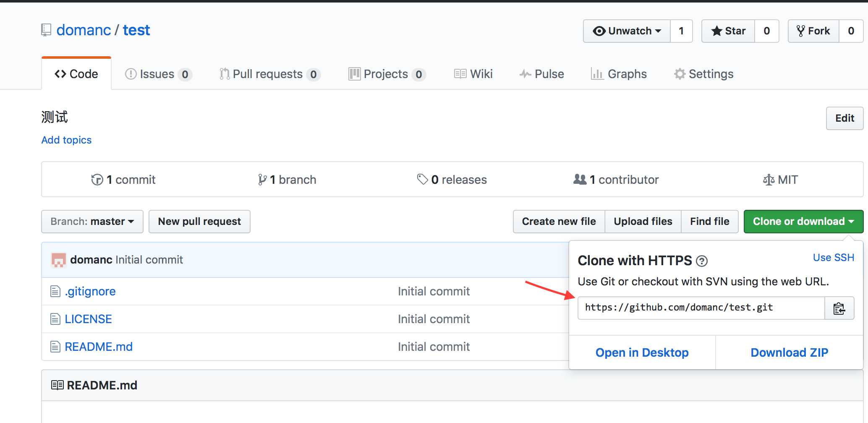
Task: Click the 0 releases link
Action: click(452, 180)
